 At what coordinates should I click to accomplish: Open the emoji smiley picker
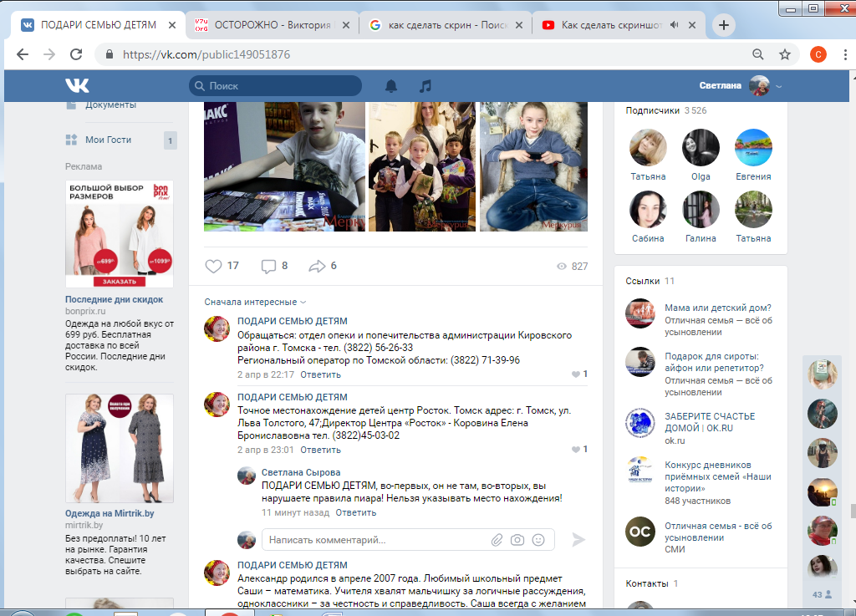point(538,540)
